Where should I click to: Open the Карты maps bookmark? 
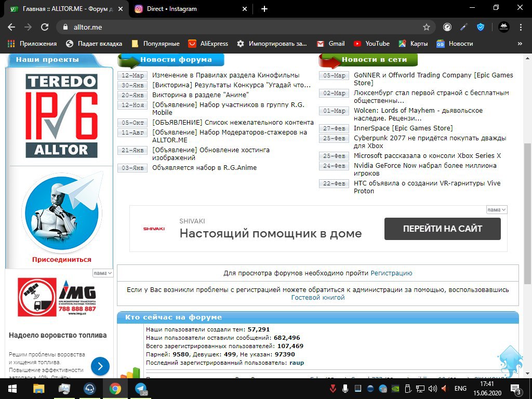tap(413, 44)
